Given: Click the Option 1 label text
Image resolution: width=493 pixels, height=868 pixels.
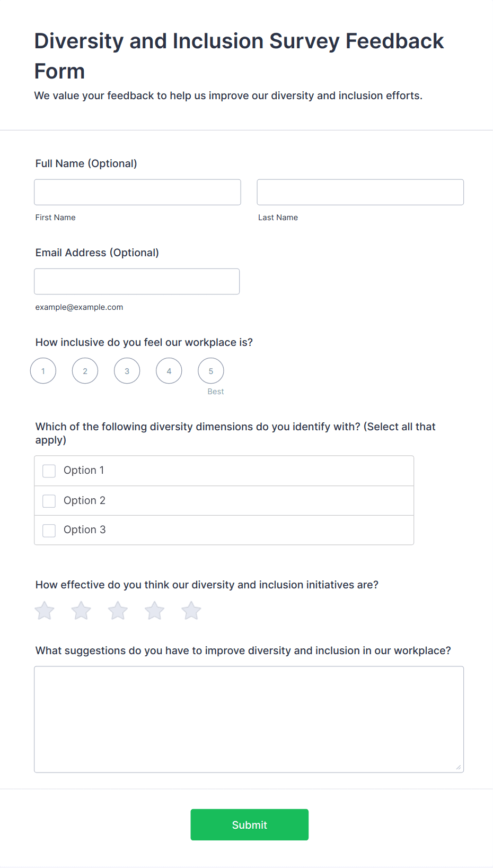Looking at the screenshot, I should click(84, 470).
